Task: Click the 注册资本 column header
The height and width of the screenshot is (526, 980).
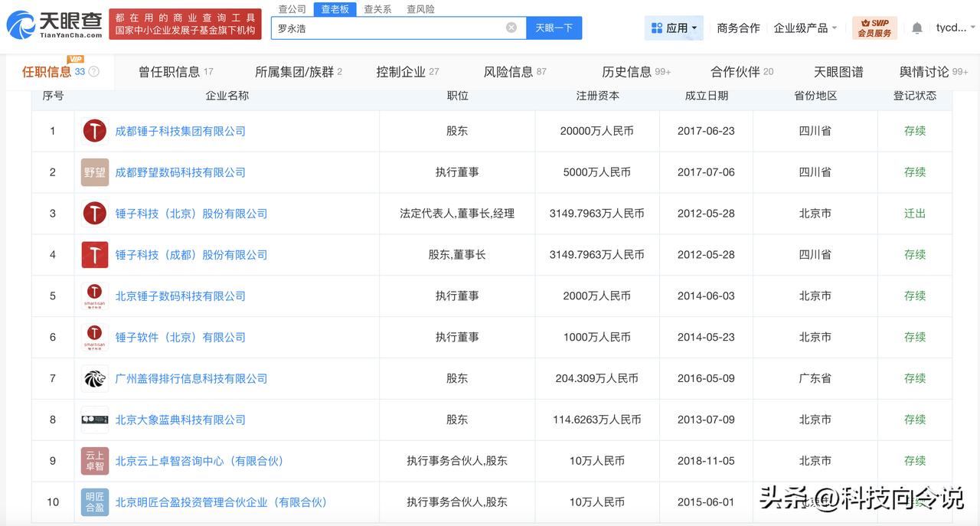Action: (598, 96)
